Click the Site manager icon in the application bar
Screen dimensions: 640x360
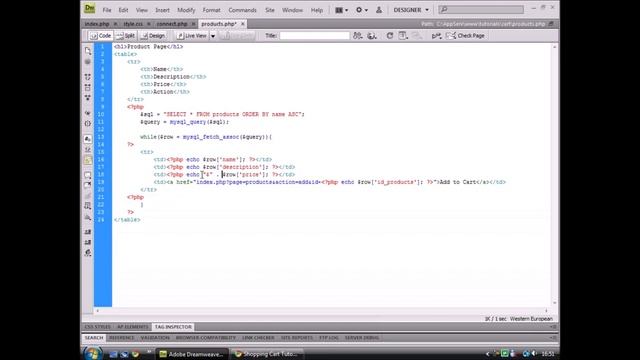coord(379,10)
